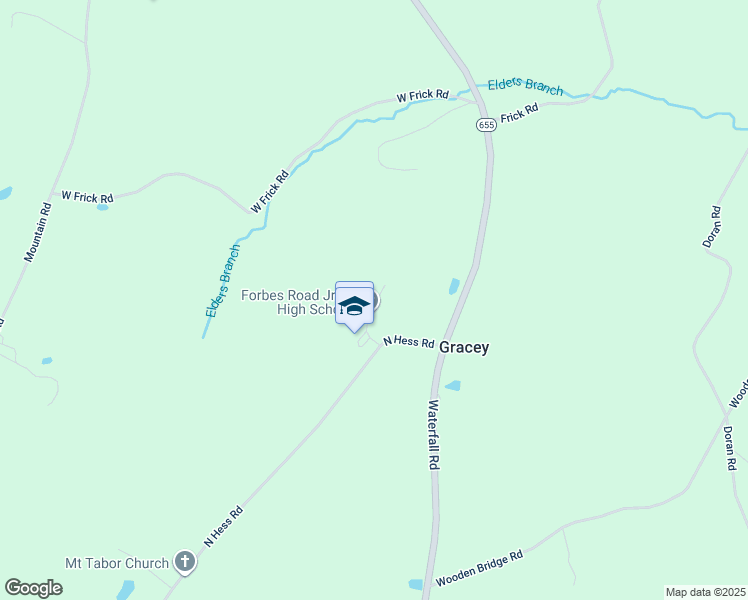The image size is (748, 600).
Task: Select the Wooden Bridge Rd label
Action: pyautogui.click(x=479, y=568)
